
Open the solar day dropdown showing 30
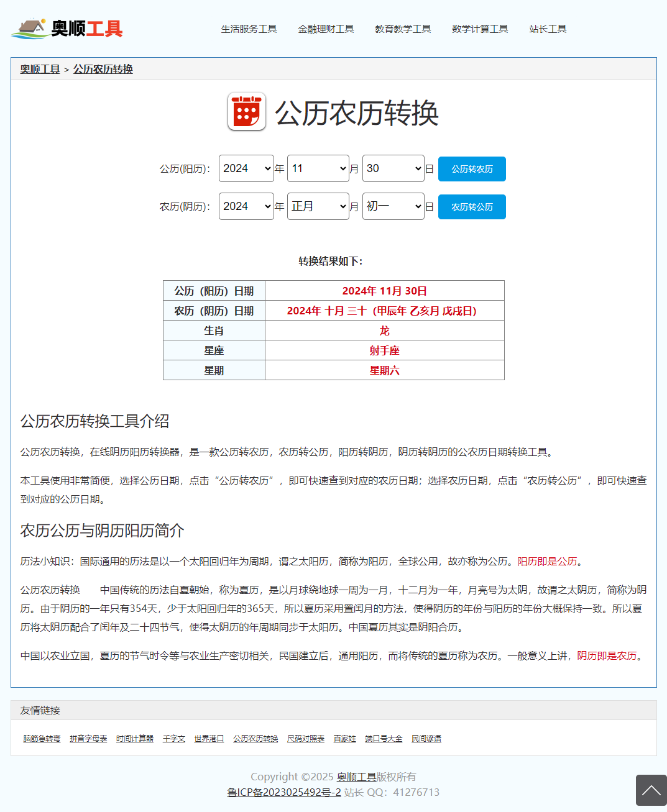tap(393, 168)
